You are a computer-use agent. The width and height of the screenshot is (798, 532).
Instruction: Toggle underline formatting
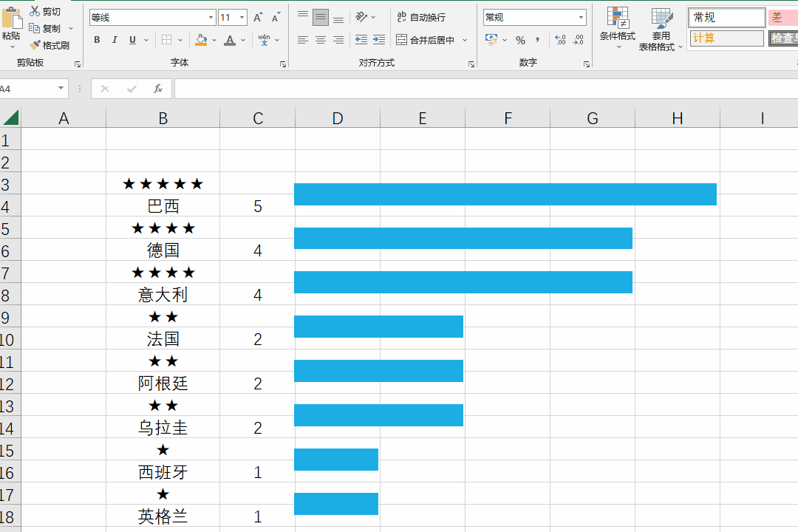132,40
